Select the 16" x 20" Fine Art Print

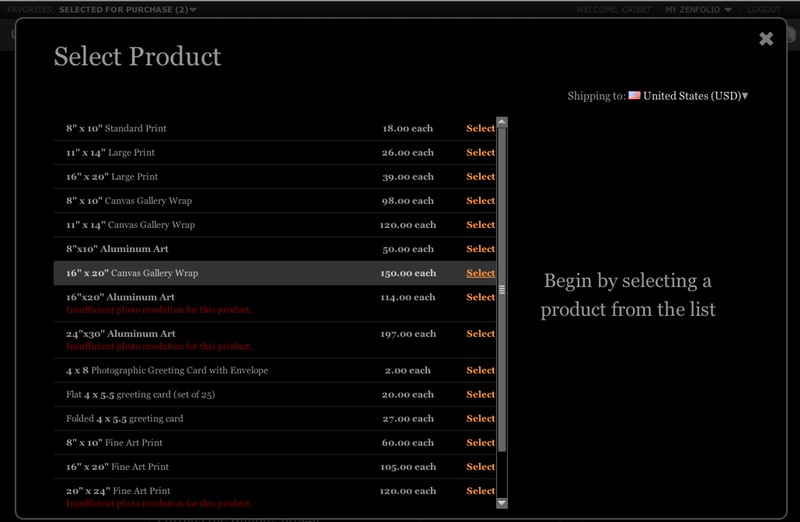(x=480, y=466)
